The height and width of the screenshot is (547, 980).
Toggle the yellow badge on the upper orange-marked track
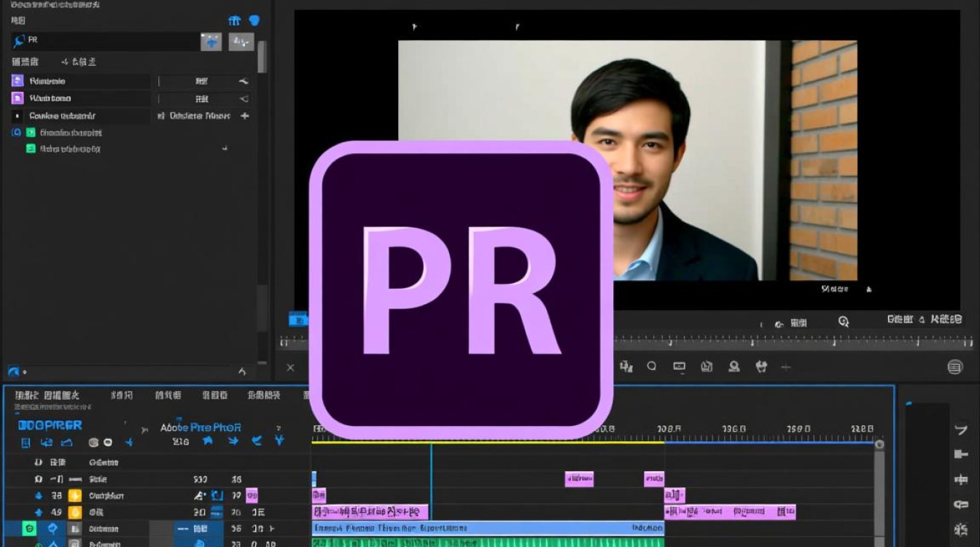74,495
